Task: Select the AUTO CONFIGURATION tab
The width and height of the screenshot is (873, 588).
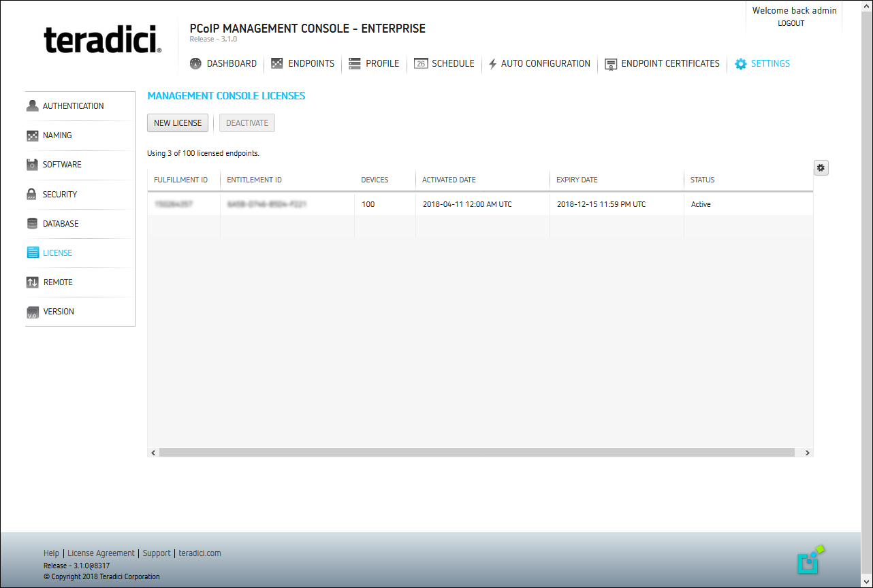Action: pos(545,63)
